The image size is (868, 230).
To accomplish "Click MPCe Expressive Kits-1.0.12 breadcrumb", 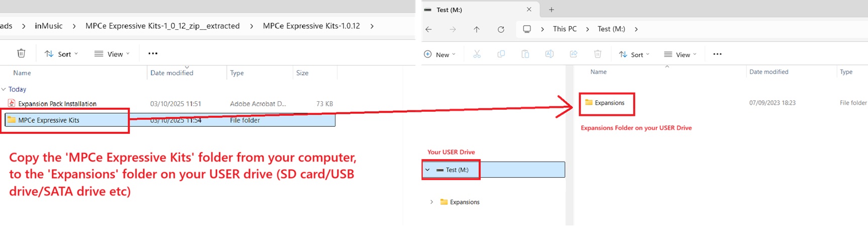I will coord(311,26).
